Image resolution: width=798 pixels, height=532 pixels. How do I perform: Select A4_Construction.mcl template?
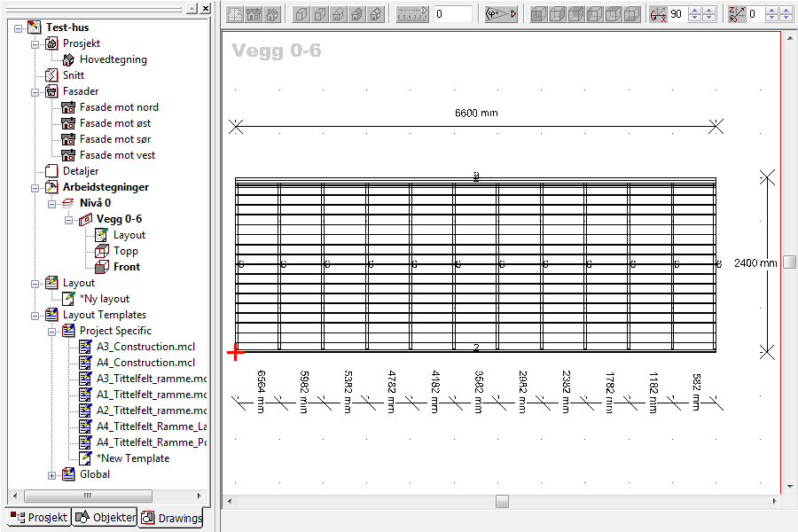pos(145,363)
